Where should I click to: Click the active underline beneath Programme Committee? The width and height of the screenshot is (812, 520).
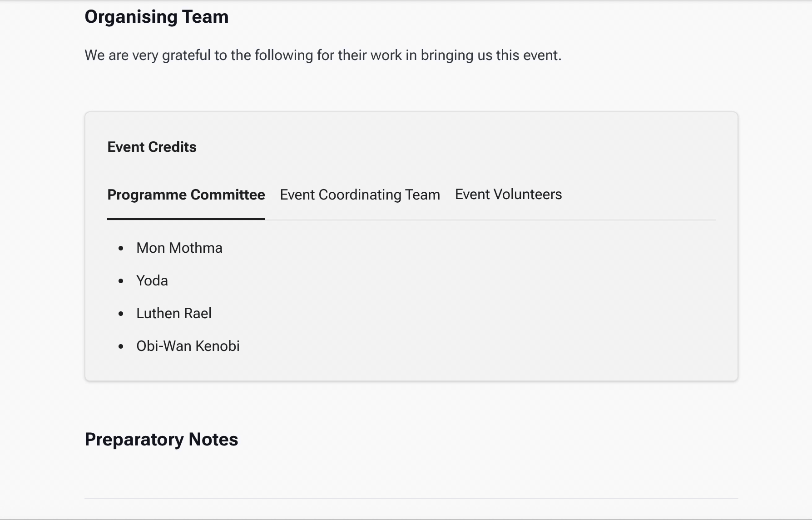click(x=186, y=219)
